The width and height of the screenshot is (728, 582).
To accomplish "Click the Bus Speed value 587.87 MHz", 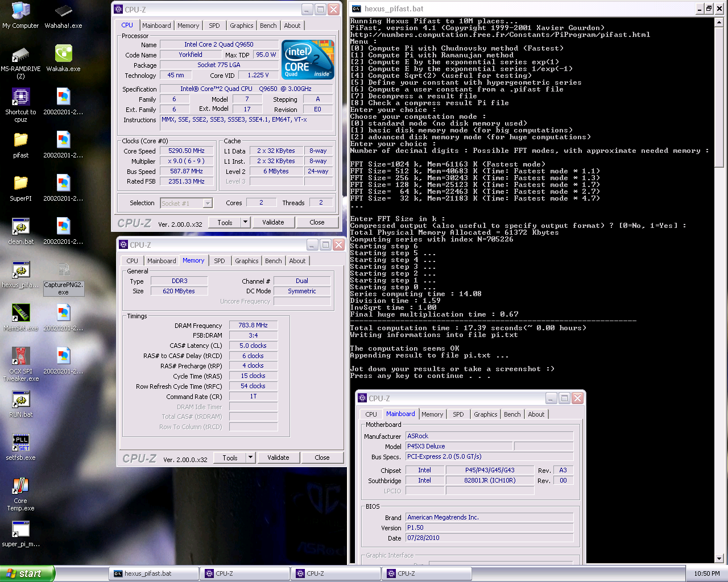I will [x=187, y=171].
